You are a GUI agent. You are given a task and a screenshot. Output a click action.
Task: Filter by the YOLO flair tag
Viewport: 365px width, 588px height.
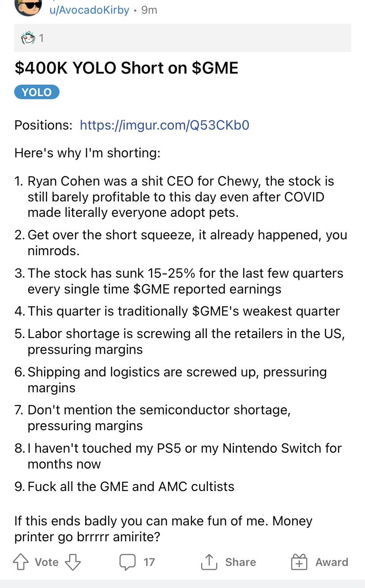pyautogui.click(x=37, y=92)
